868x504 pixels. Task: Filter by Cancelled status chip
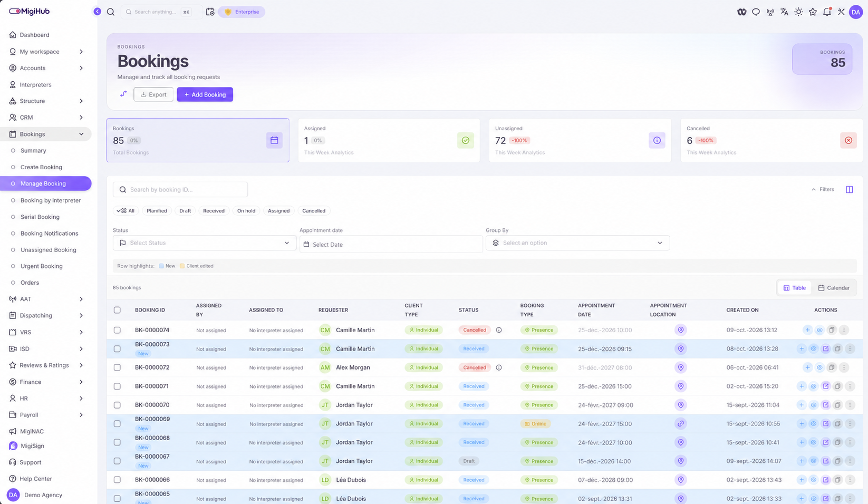(x=314, y=210)
